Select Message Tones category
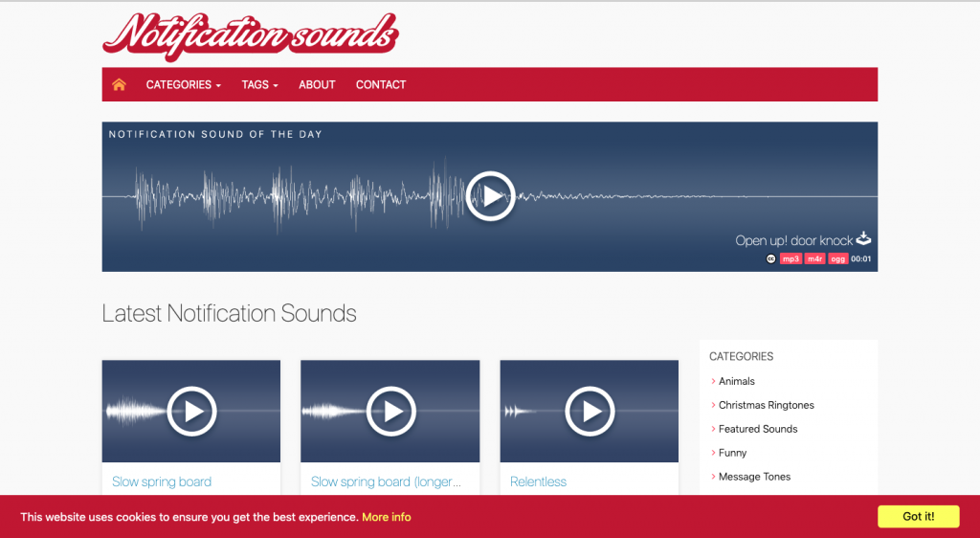Image resolution: width=980 pixels, height=538 pixels. click(754, 476)
